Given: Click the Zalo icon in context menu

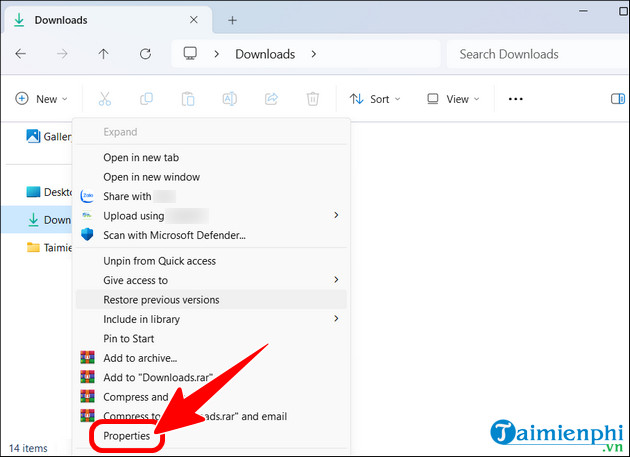Looking at the screenshot, I should pos(88,196).
